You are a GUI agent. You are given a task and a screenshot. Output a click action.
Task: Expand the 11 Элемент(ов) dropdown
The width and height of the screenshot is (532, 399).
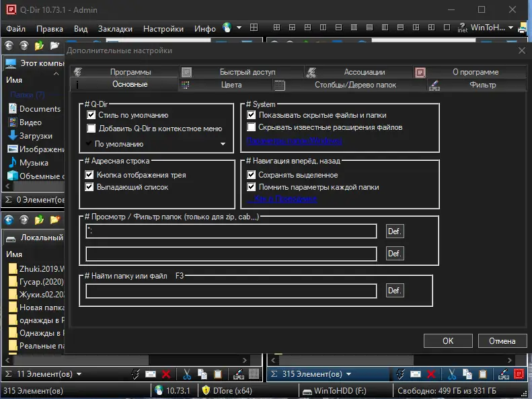pyautogui.click(x=79, y=374)
